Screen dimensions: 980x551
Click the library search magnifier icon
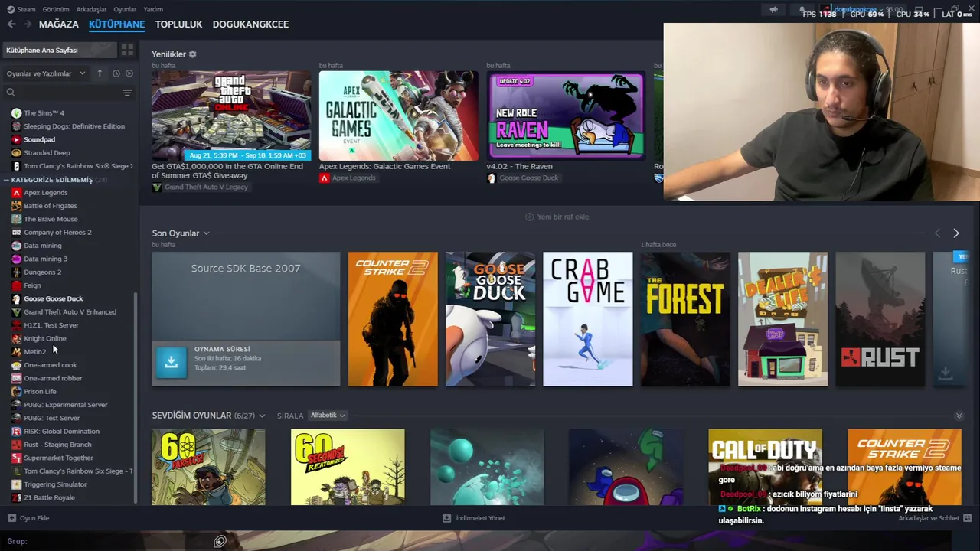(x=11, y=93)
